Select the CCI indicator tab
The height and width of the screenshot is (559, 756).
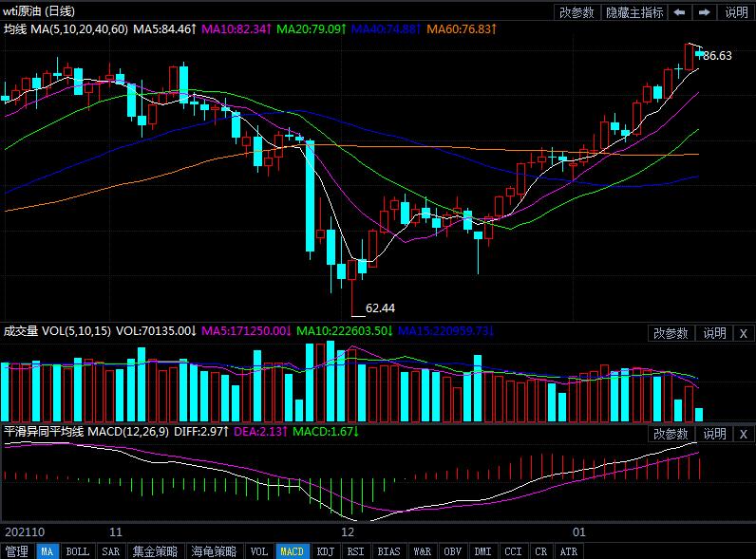tap(513, 551)
